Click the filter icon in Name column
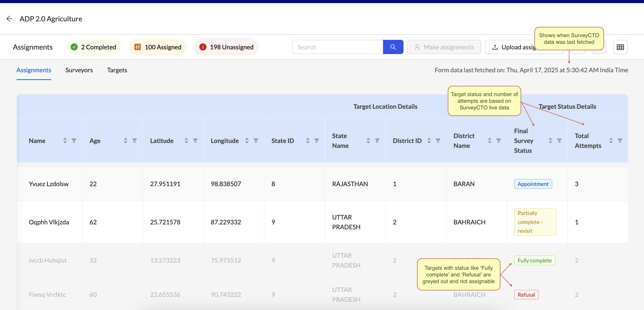This screenshot has width=644, height=310. (74, 141)
